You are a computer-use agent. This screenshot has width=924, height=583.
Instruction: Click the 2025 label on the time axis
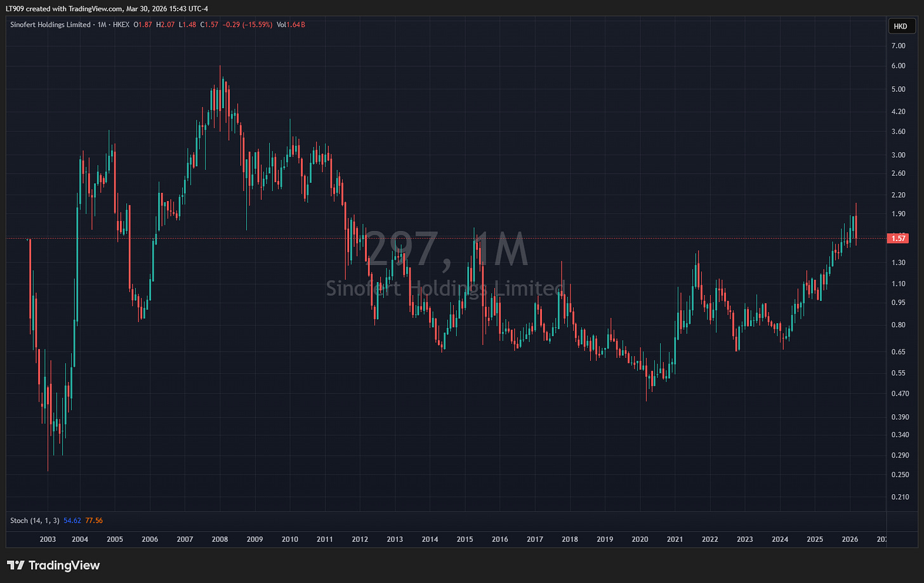(815, 540)
